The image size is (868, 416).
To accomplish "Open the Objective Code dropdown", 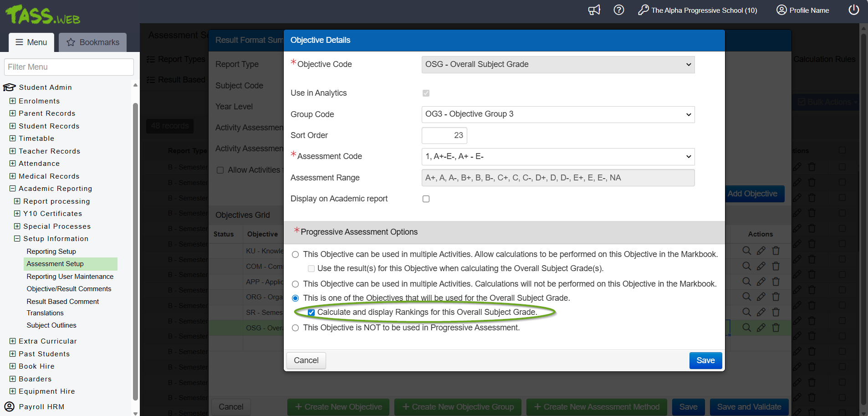I will 558,65.
